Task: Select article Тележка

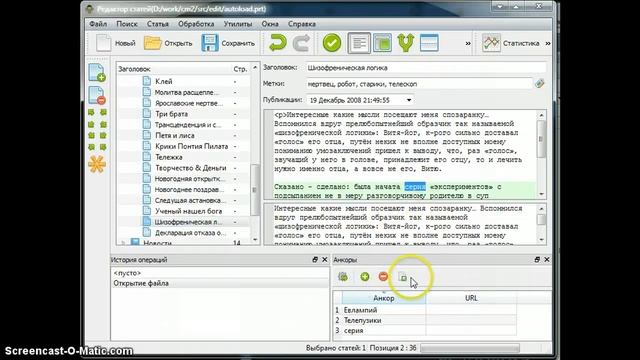Action: (169, 157)
